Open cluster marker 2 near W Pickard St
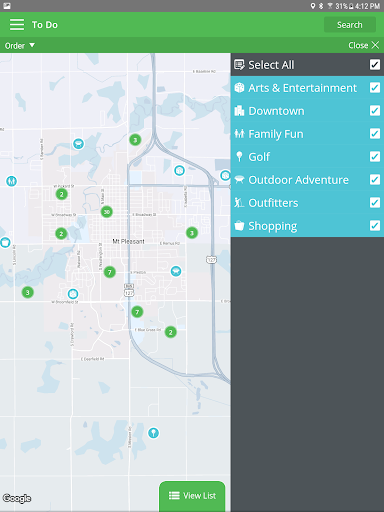384x512 pixels. tap(61, 194)
